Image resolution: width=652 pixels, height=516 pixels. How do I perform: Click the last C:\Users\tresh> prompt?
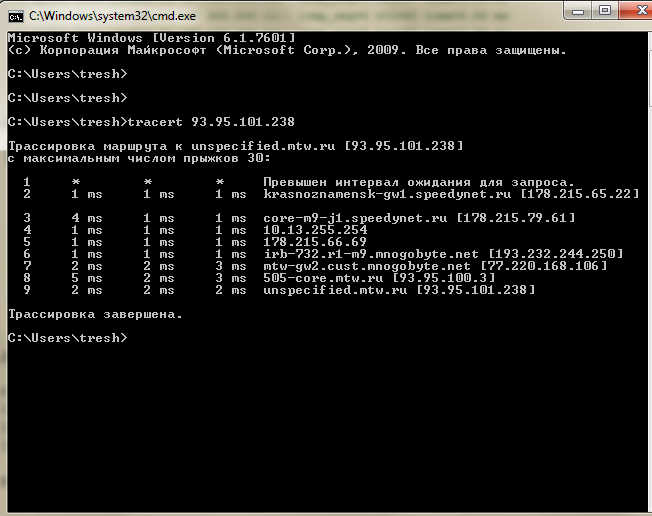67,338
